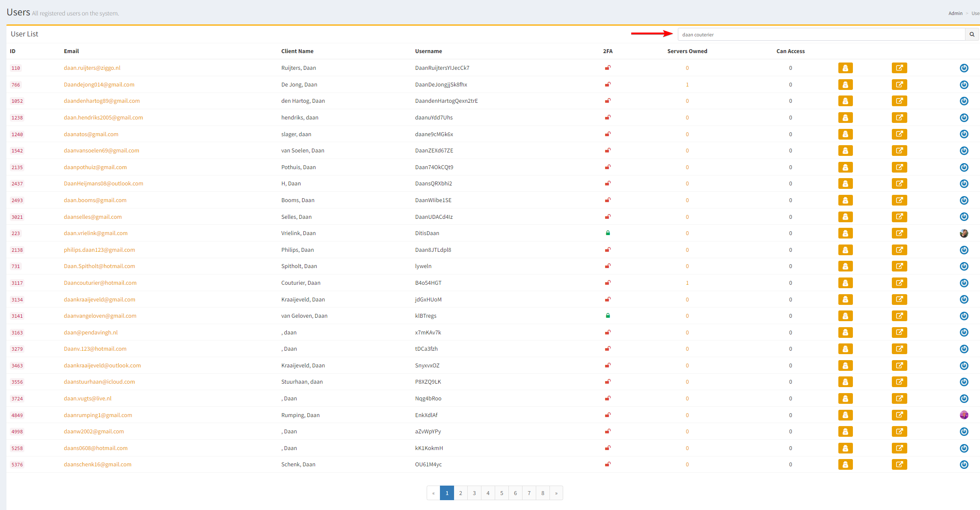Click Admin breadcrumb link

955,13
